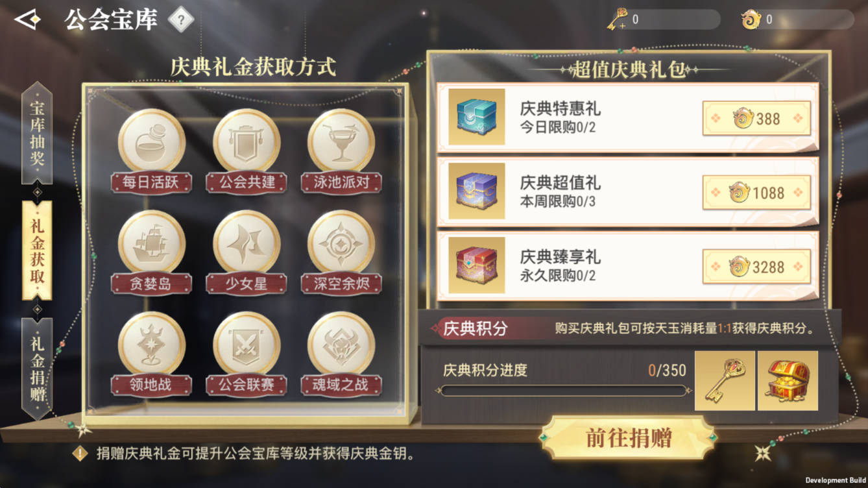Open the question mark help icon
The height and width of the screenshot is (488, 868).
(x=181, y=20)
